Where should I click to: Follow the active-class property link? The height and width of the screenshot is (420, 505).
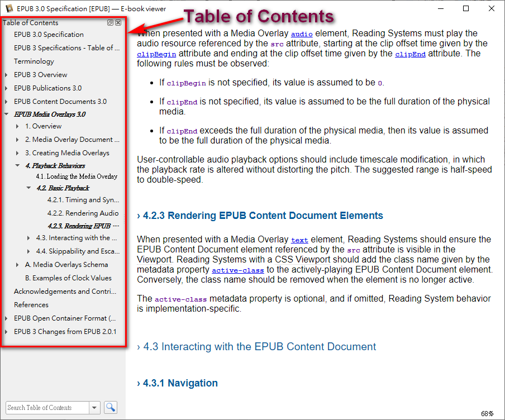(x=237, y=270)
